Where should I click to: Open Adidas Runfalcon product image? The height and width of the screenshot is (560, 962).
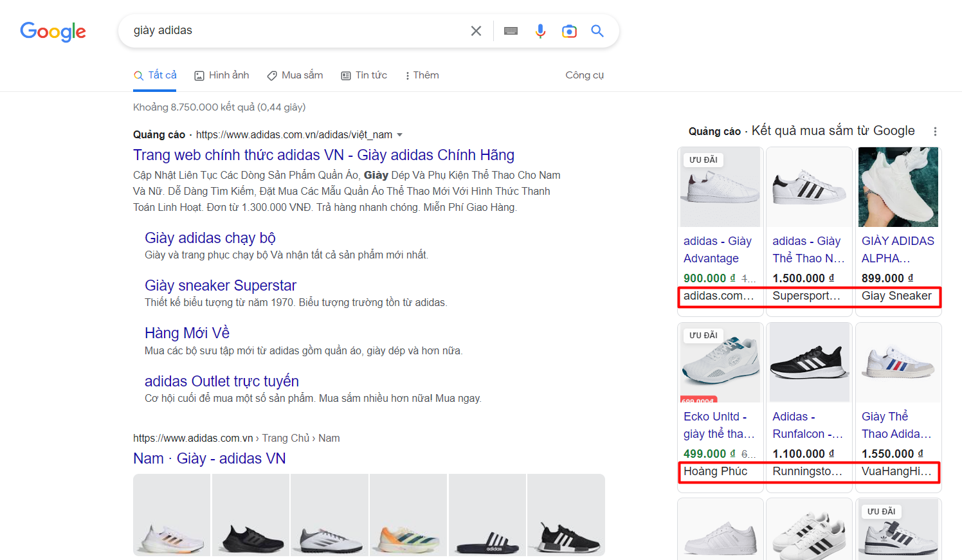click(810, 363)
